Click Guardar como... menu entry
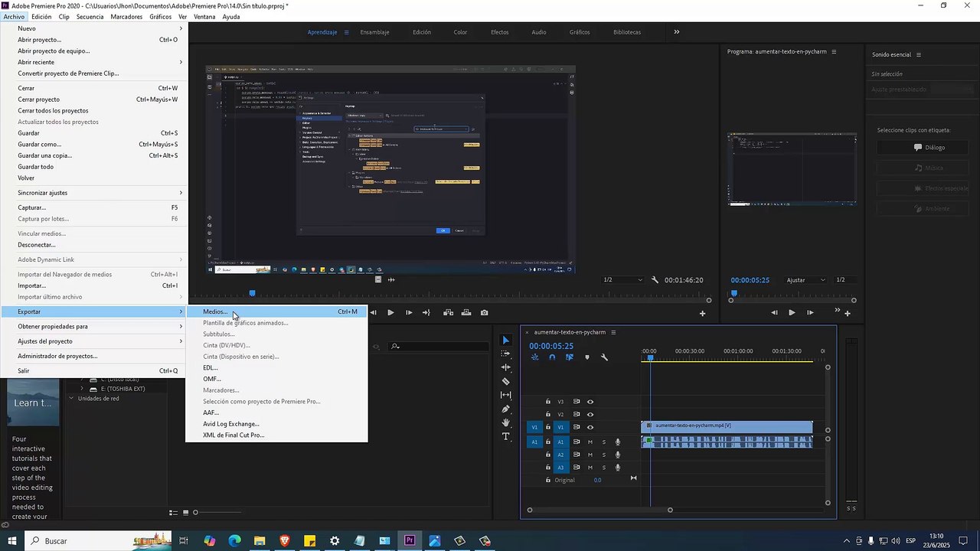Image resolution: width=980 pixels, height=551 pixels. click(x=94, y=144)
